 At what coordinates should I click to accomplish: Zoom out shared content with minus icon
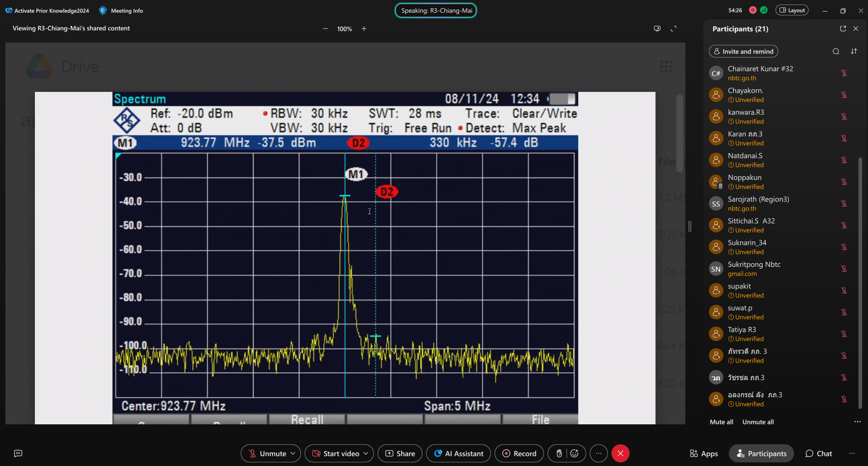(x=325, y=29)
